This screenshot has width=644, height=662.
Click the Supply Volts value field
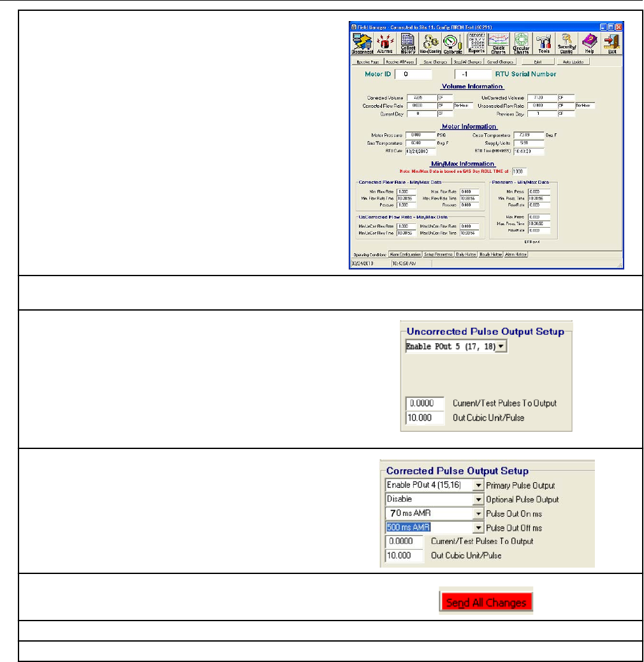pos(529,143)
